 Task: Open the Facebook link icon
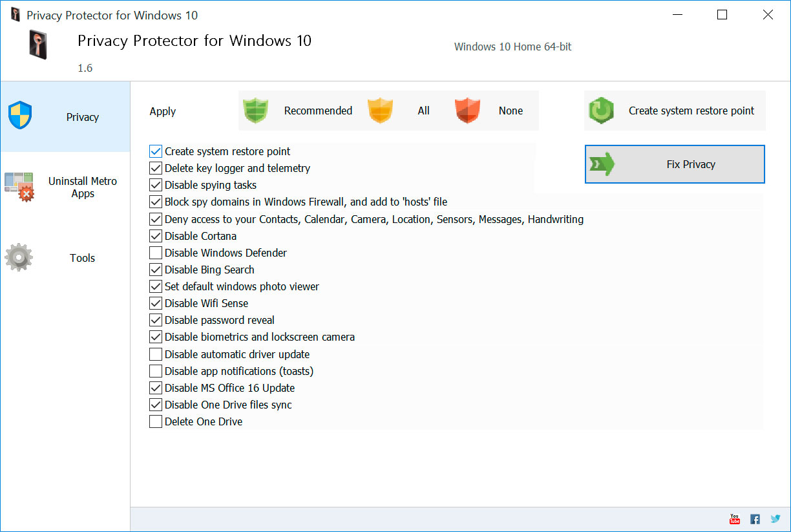(x=755, y=519)
